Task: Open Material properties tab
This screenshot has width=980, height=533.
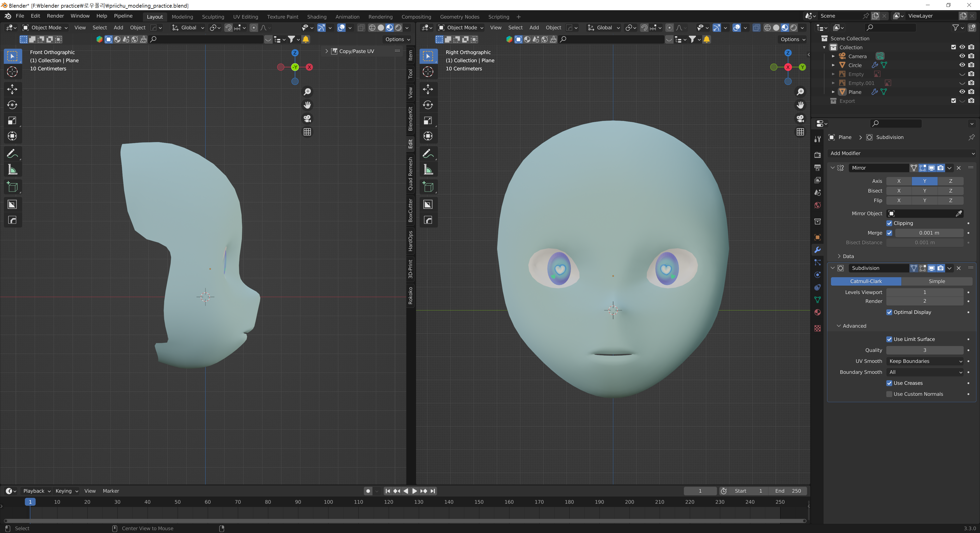Action: pyautogui.click(x=817, y=312)
